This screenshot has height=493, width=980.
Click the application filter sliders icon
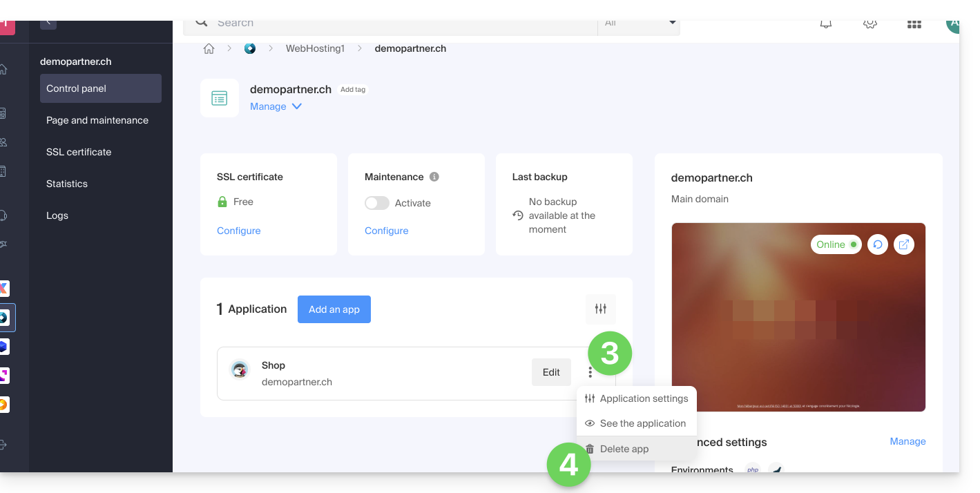[x=600, y=309]
